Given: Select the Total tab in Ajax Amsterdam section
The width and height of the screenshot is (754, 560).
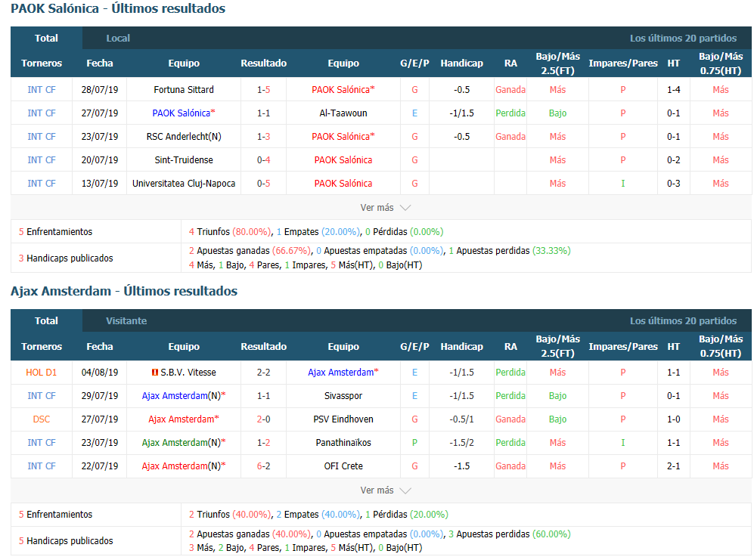Looking at the screenshot, I should point(46,320).
